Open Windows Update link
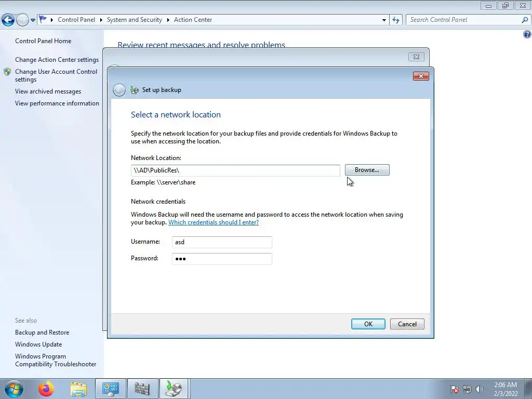This screenshot has height=399, width=532. coord(38,344)
